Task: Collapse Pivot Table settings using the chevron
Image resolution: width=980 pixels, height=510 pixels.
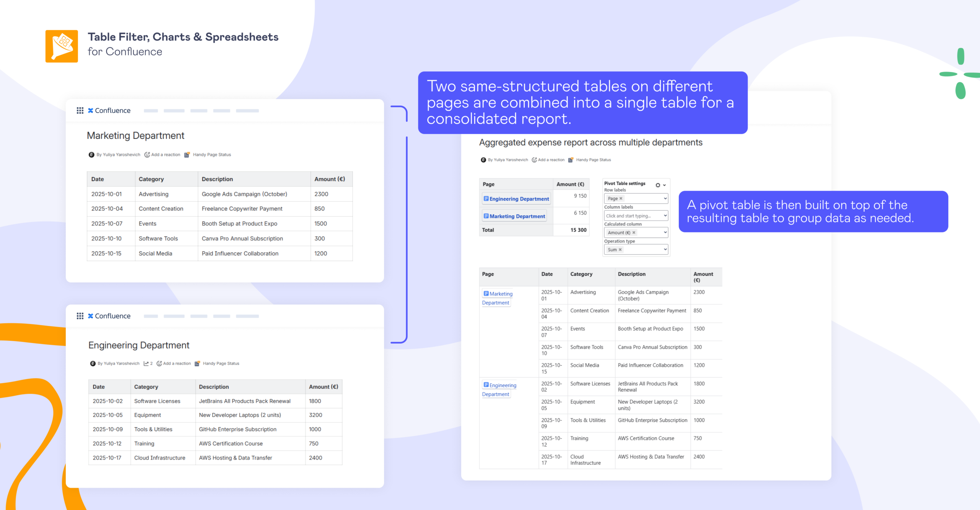Action: tap(665, 185)
